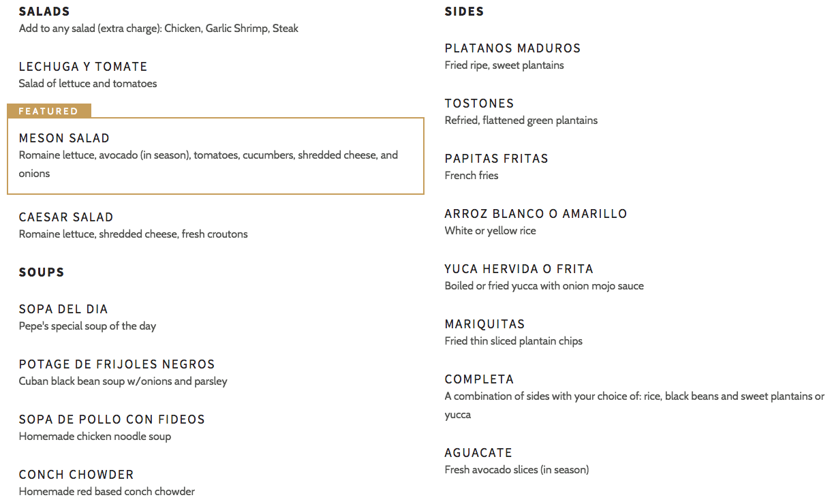Click the gold Featured badge
This screenshot has width=832, height=504.
(x=48, y=111)
